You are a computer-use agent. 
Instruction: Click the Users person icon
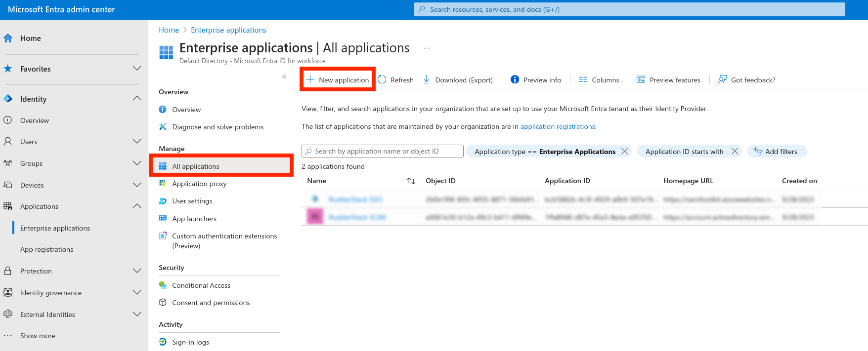(x=8, y=142)
